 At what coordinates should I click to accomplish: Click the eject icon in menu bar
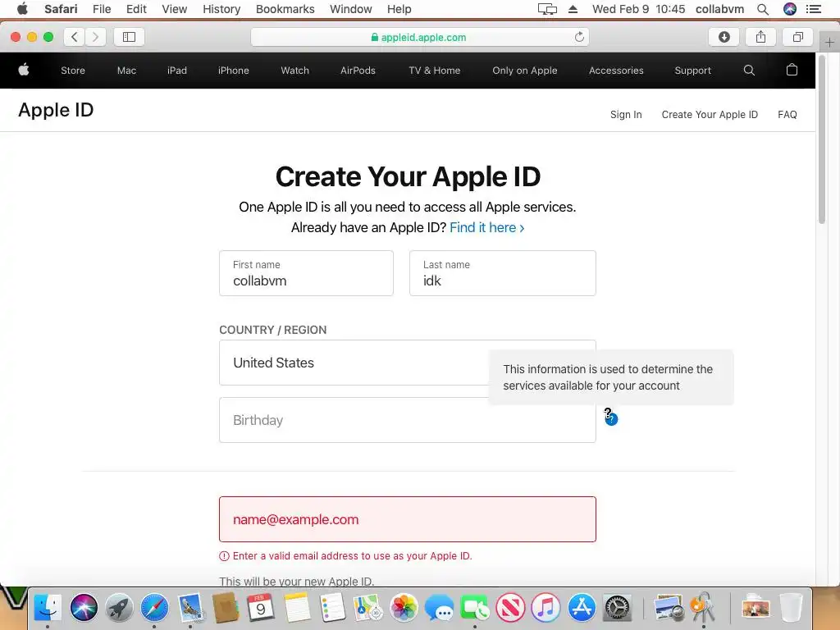(x=573, y=9)
